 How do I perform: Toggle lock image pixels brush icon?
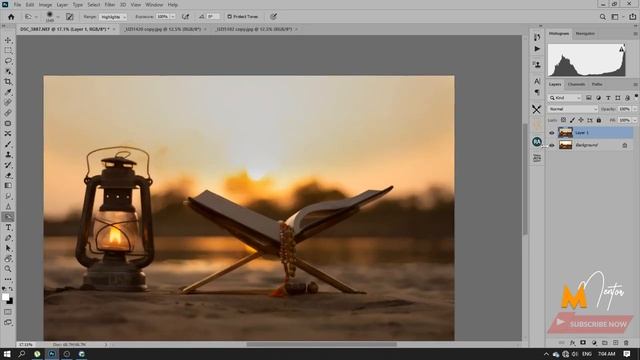(572, 120)
